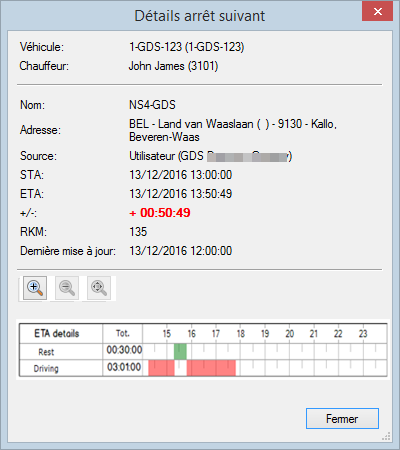Click the Fermer button

pyautogui.click(x=342, y=419)
